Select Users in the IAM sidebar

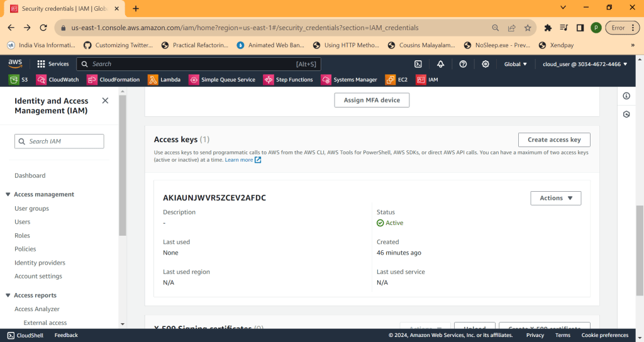tap(23, 222)
